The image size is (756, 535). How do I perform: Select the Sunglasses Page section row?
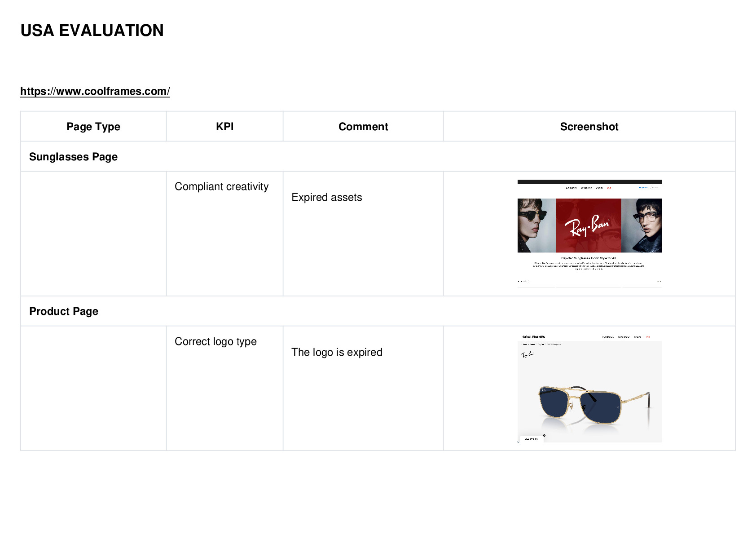tap(378, 157)
